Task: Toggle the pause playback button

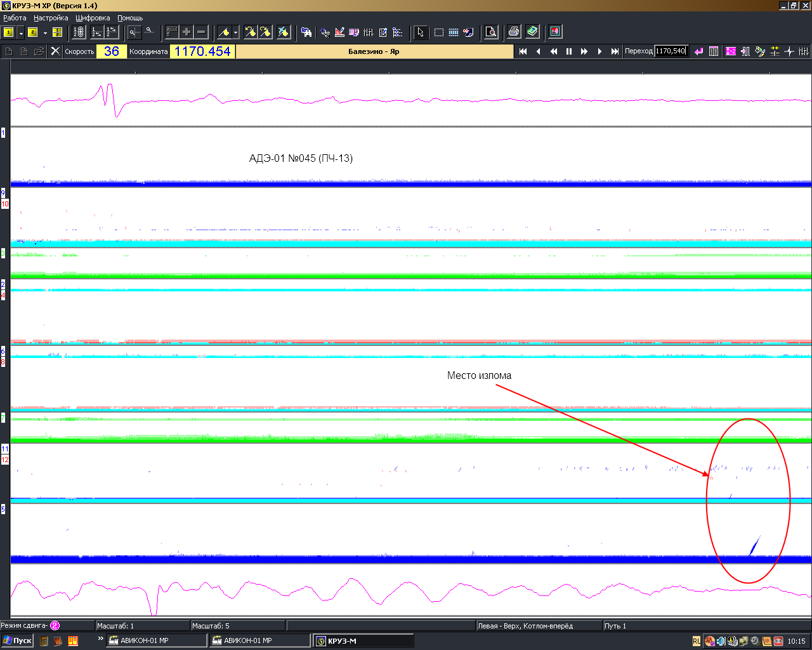Action: click(569, 51)
